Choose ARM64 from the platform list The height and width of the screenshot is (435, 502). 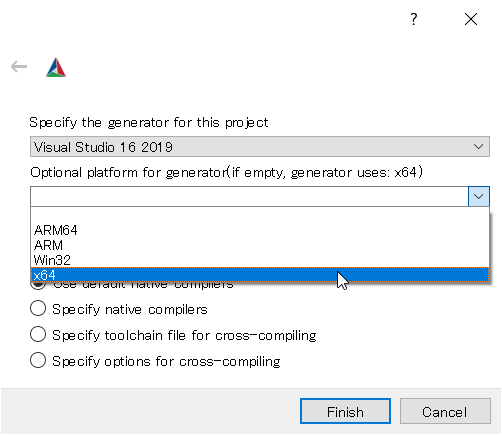point(260,230)
